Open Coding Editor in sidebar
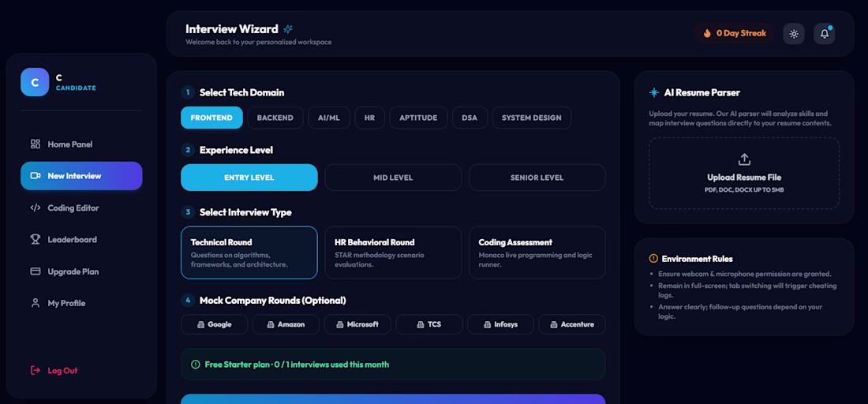 tap(81, 208)
